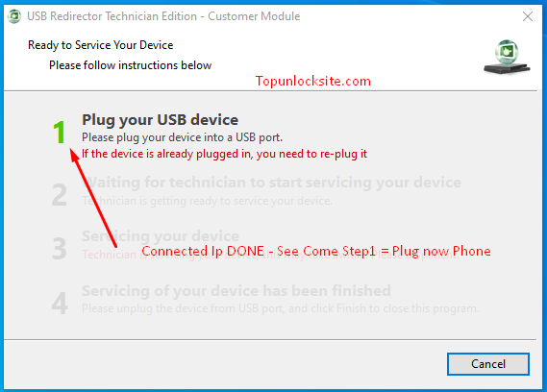Click the 'Please plug your device into a USB port' text

coord(182,137)
